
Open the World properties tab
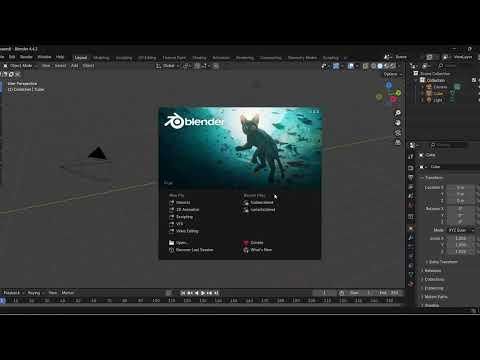tap(411, 205)
